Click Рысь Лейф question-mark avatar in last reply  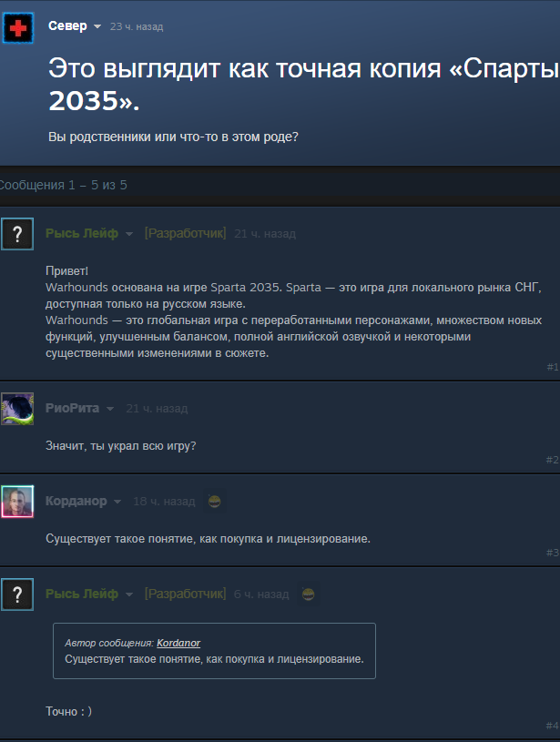(17, 595)
